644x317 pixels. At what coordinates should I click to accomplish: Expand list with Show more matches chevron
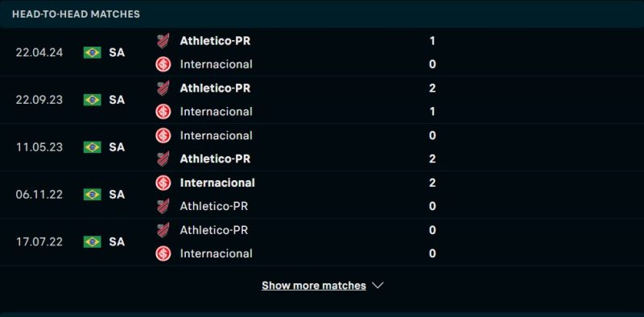click(x=378, y=286)
